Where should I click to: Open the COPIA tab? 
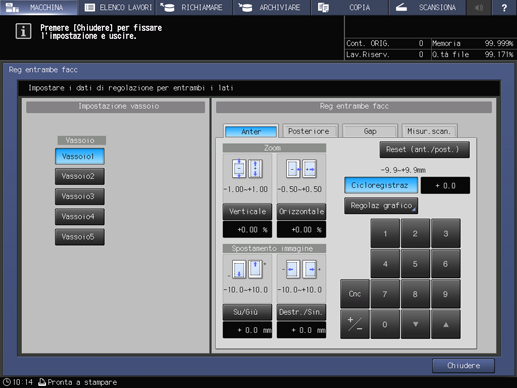[350, 7]
